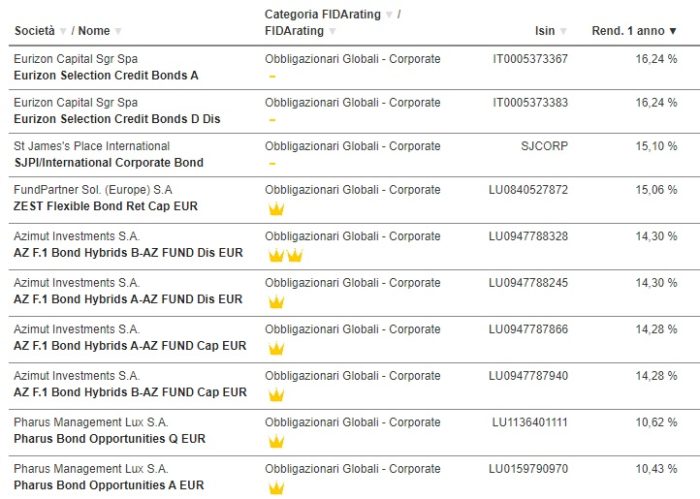700x499 pixels.
Task: Sort by FIDArating column arrow
Action: click(x=332, y=31)
